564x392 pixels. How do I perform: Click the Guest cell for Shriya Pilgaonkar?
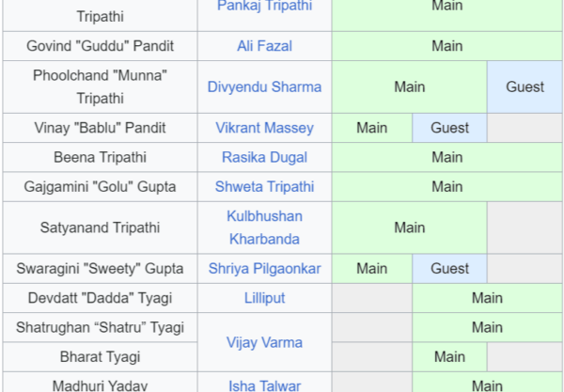pos(449,269)
